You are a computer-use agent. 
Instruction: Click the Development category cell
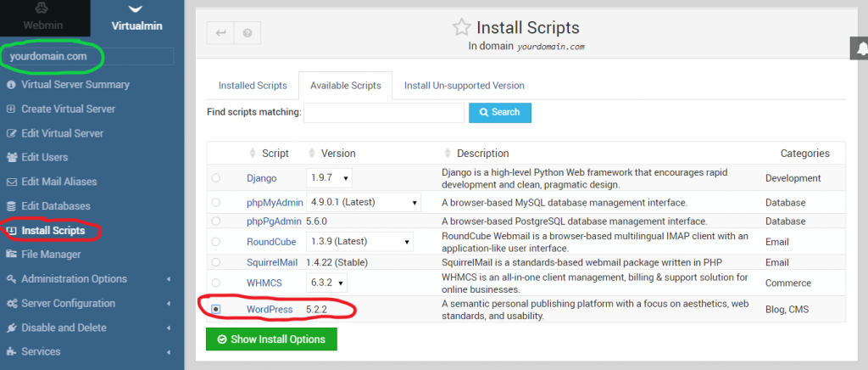click(x=793, y=178)
